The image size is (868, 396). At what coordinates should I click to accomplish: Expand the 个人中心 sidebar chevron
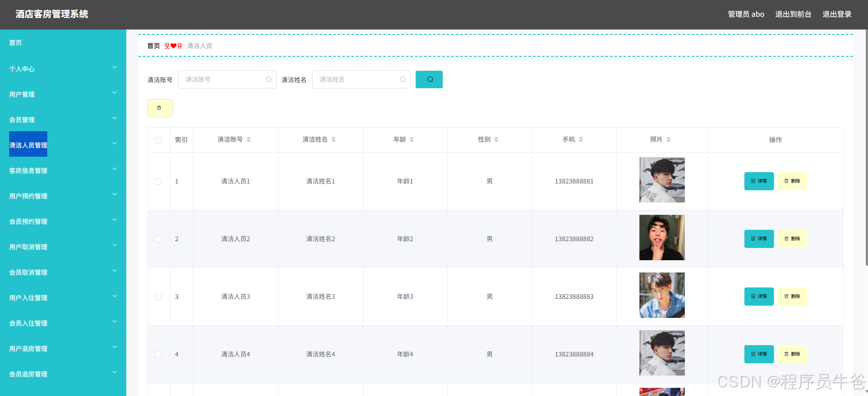(115, 67)
